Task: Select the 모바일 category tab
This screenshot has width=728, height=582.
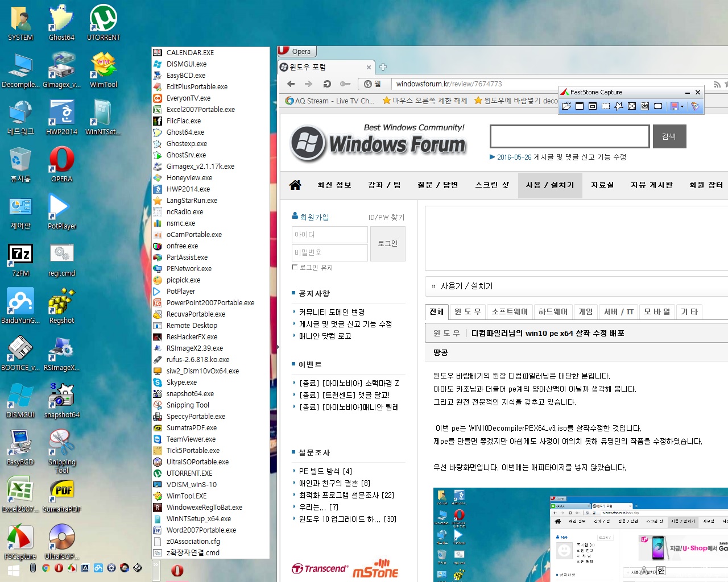Action: 657,311
